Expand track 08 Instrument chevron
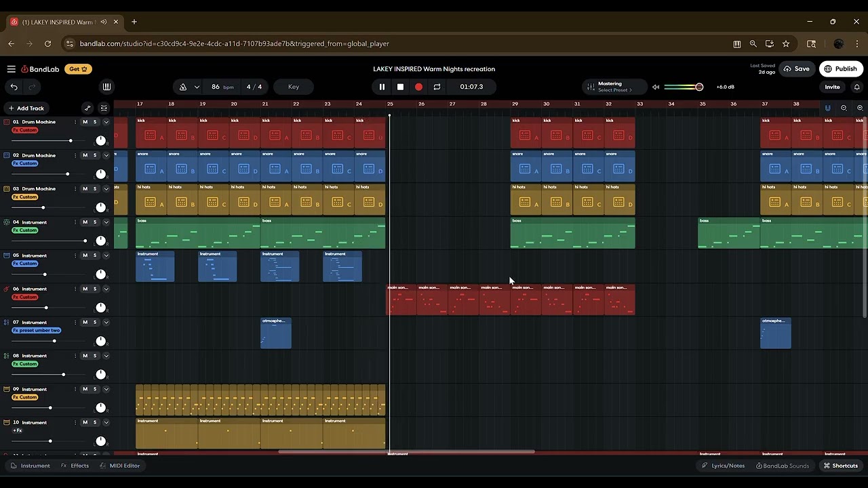 pos(106,356)
